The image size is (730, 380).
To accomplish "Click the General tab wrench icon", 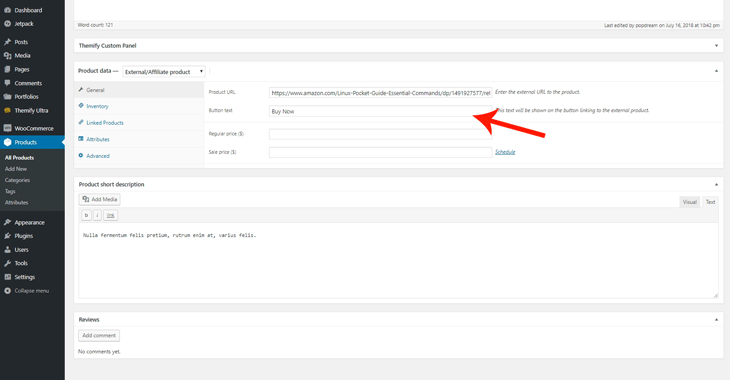I will (x=81, y=89).
